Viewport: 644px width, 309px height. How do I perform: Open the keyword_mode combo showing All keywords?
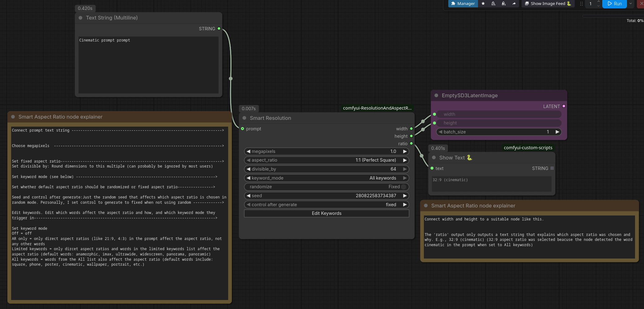(326, 178)
